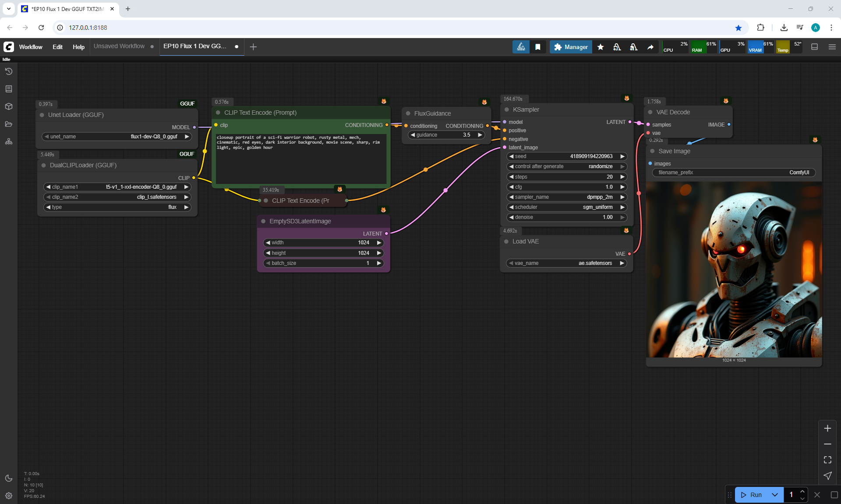Screen dimensions: 841x504
Task: Toggle dark theme moon icon
Action: [x=9, y=478]
